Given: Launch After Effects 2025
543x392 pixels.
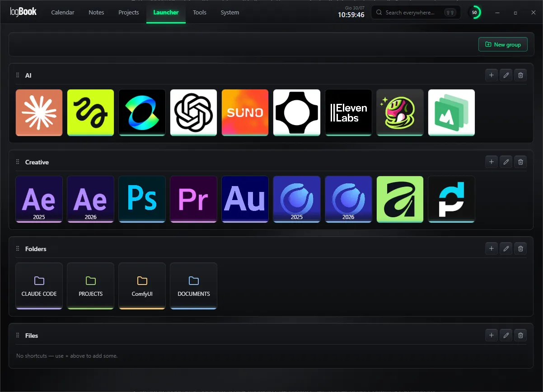Looking at the screenshot, I should pos(39,199).
